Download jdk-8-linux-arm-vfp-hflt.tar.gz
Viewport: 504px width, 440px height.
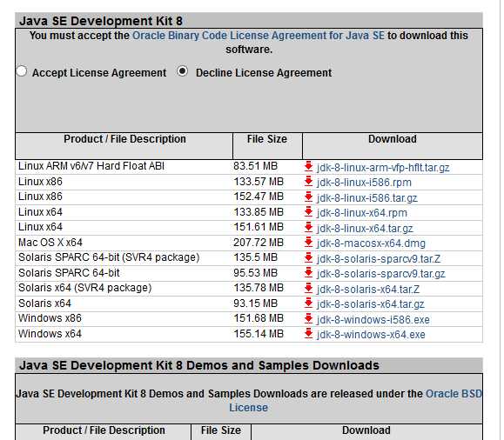(383, 168)
